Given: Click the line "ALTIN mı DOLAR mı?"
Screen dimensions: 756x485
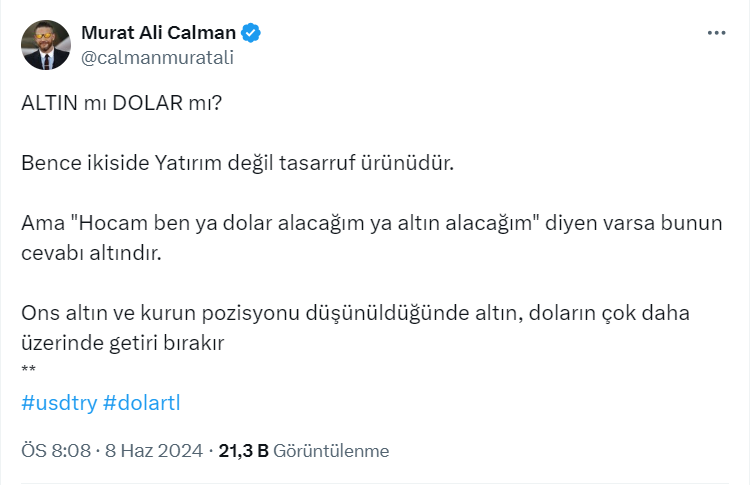Looking at the screenshot, I should 120,103.
